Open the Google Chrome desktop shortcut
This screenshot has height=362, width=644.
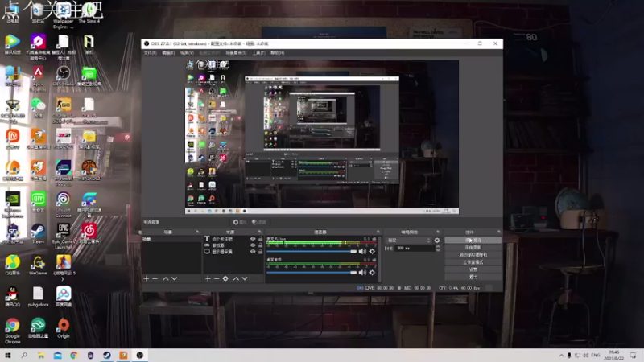point(12,331)
